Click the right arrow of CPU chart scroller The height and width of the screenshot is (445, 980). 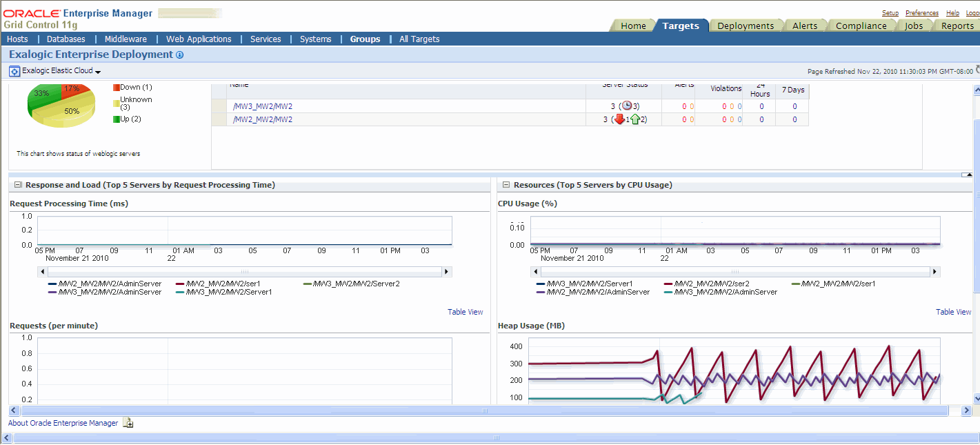point(935,272)
